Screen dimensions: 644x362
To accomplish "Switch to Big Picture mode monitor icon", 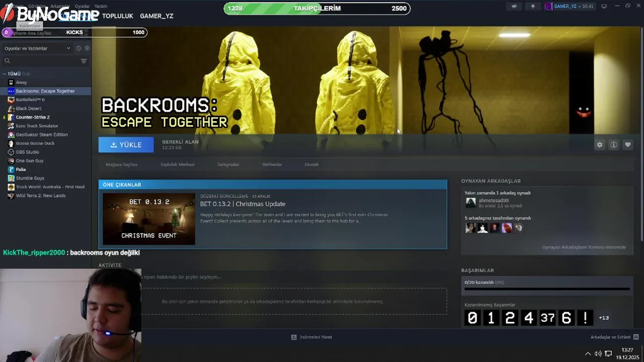I will pyautogui.click(x=604, y=7).
